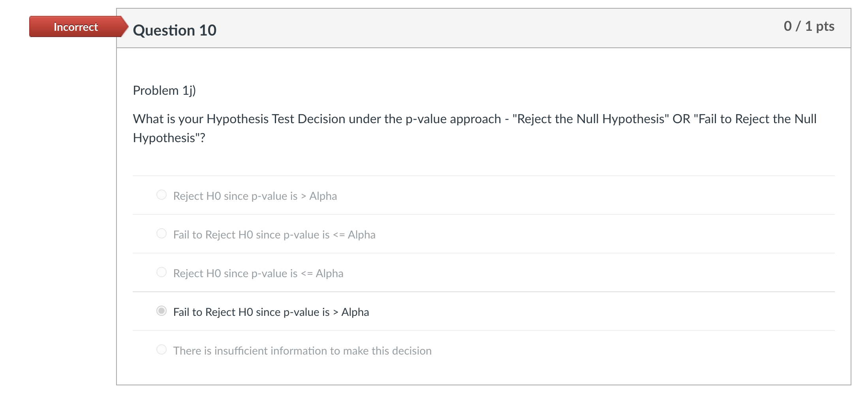
Task: Click 'p-value approach' in the question prompt
Action: 453,119
